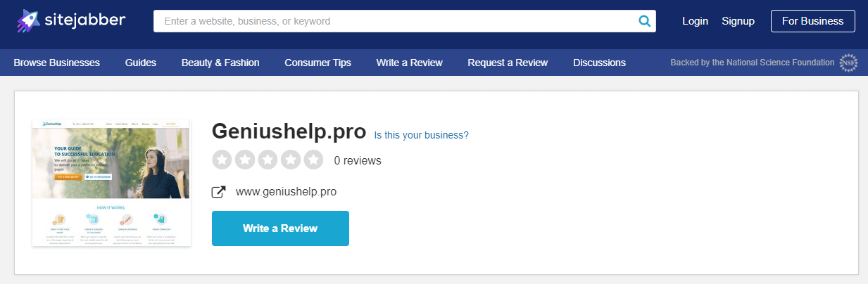Open the Guides menu item
This screenshot has width=868, height=284.
(x=141, y=63)
